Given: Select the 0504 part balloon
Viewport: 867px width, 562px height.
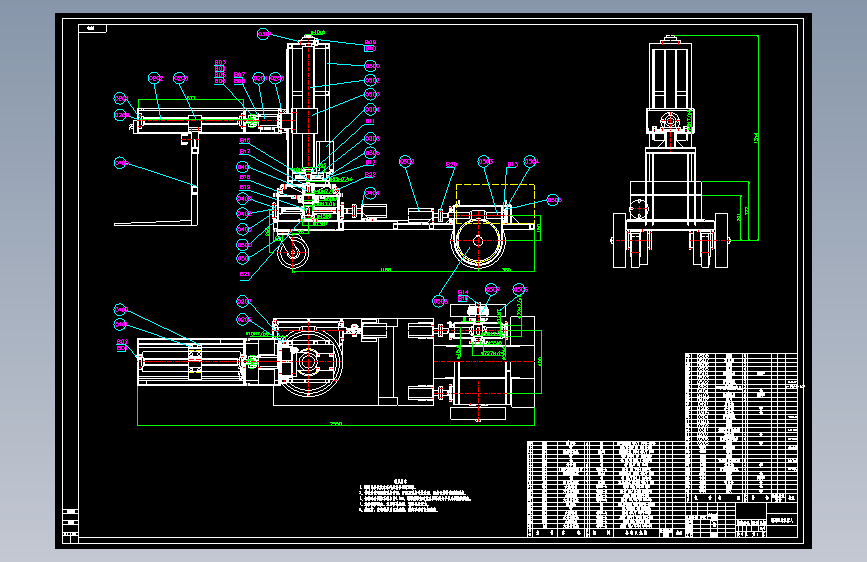Looking at the screenshot, I should [531, 162].
